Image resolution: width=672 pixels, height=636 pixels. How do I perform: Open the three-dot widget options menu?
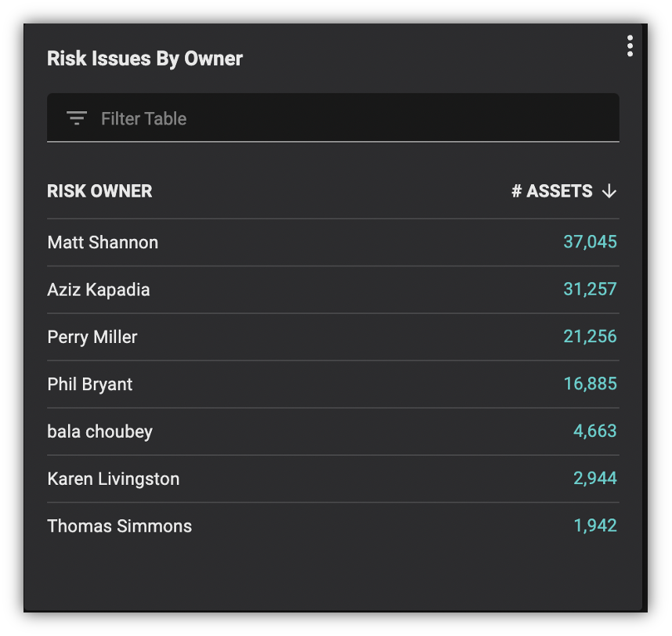click(x=630, y=46)
